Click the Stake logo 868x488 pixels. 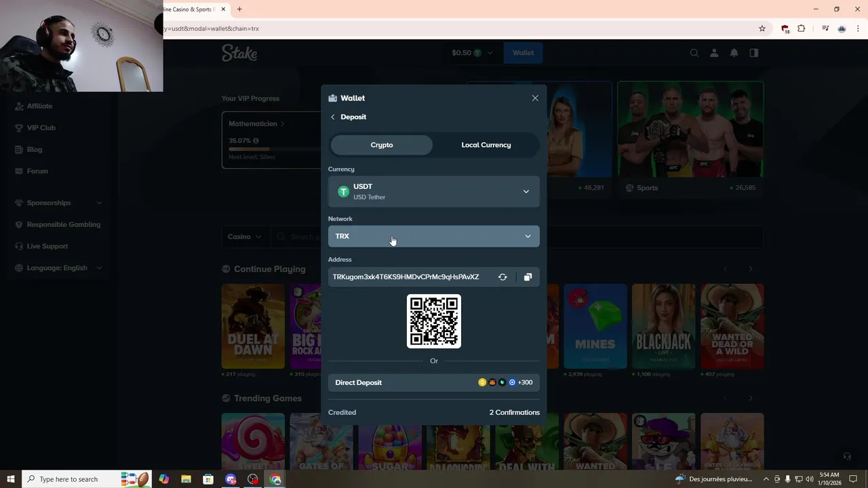tap(239, 53)
